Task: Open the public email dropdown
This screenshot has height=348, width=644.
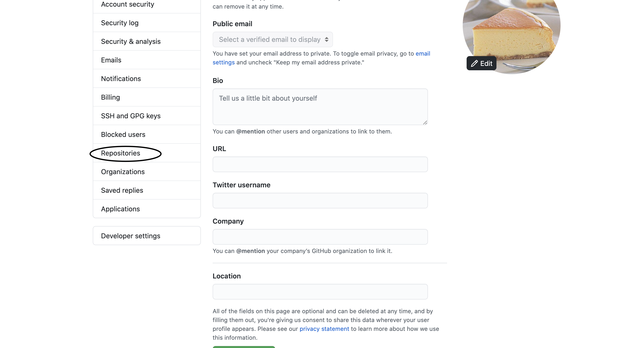Action: 273,39
